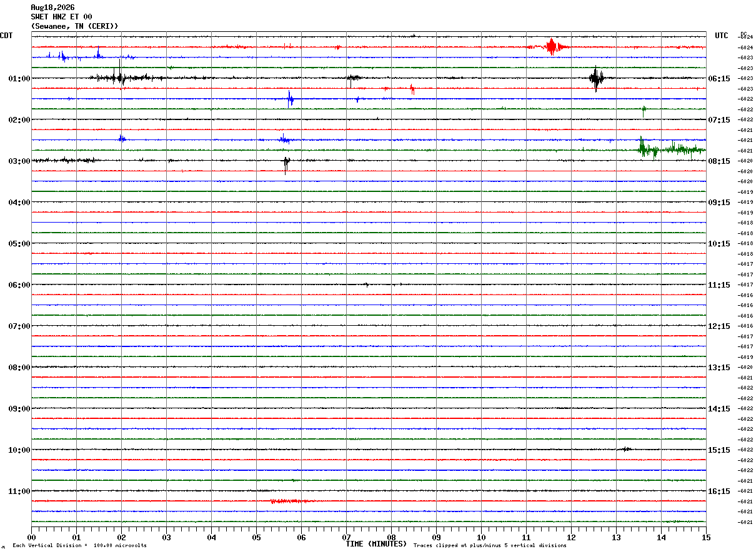Select the 07 minute tick label
This screenshot has width=756, height=554.
click(x=346, y=537)
